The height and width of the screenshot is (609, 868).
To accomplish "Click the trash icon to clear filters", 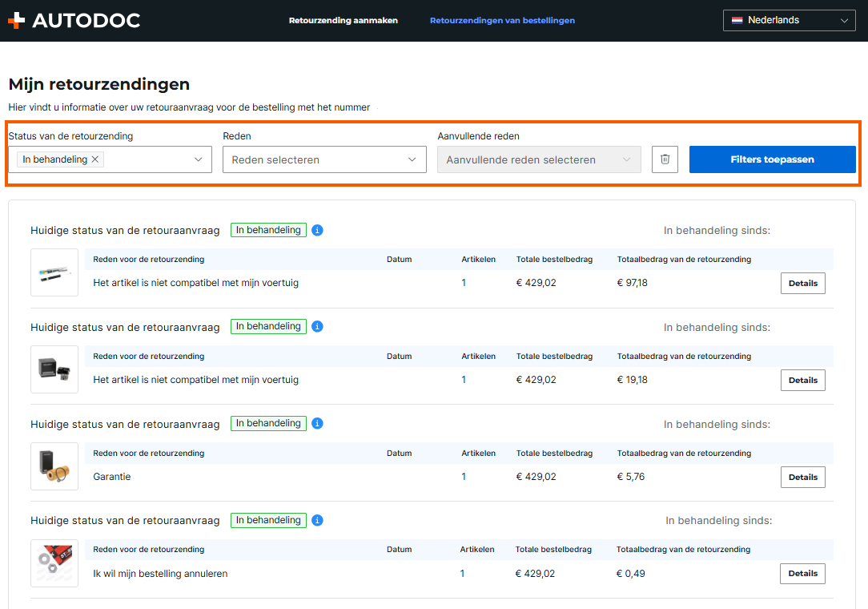I will click(665, 159).
